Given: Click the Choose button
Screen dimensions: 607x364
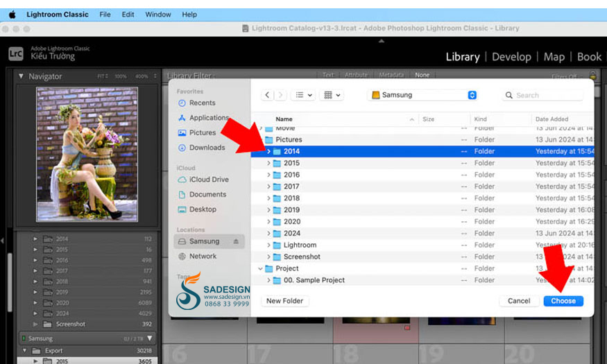Looking at the screenshot, I should (563, 301).
